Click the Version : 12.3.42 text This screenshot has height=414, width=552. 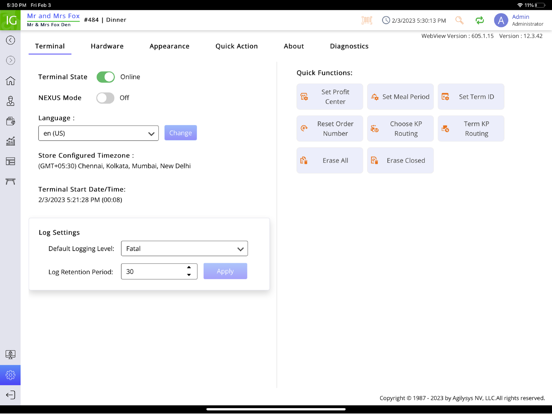[521, 36]
